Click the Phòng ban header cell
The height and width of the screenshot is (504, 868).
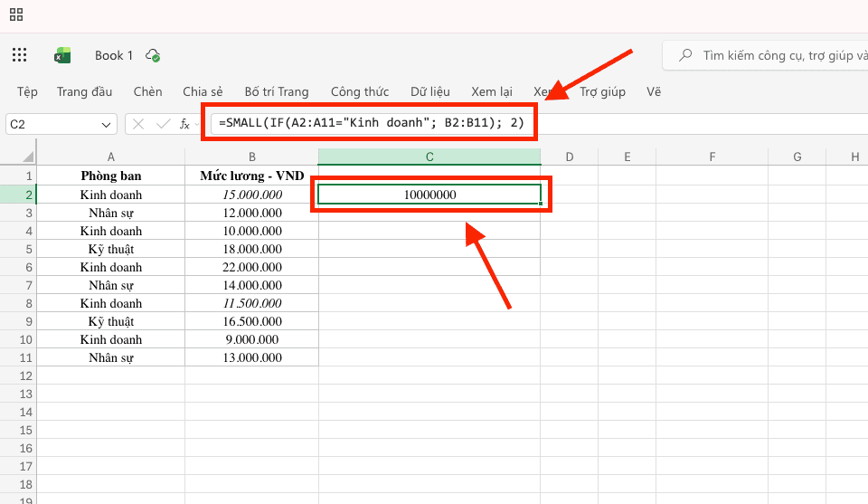pyautogui.click(x=110, y=176)
